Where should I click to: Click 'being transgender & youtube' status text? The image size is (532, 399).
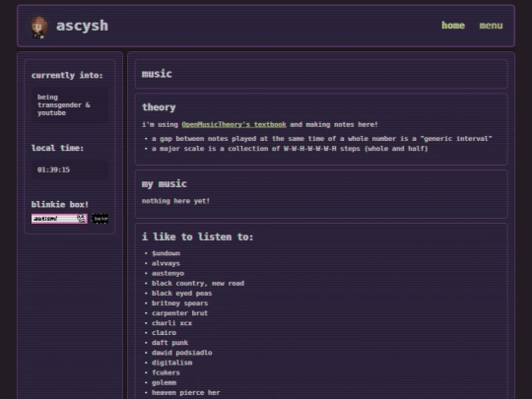[64, 104]
